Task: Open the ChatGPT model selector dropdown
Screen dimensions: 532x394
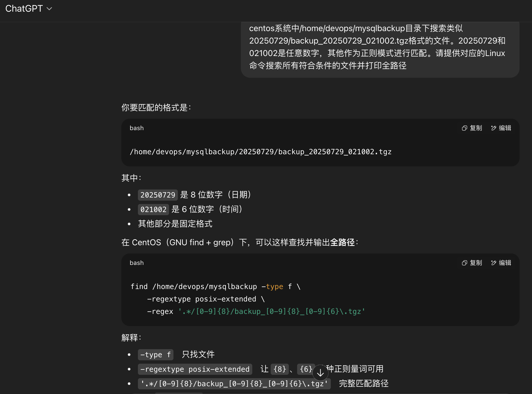Action: (29, 9)
